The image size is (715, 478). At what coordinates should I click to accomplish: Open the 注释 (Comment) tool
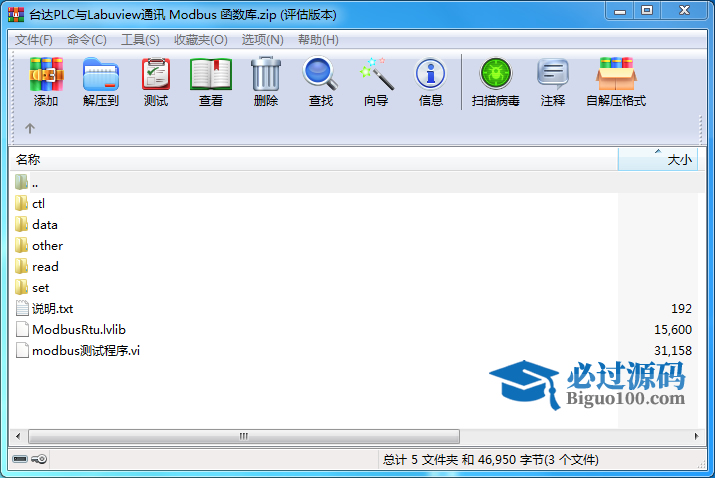tap(553, 74)
